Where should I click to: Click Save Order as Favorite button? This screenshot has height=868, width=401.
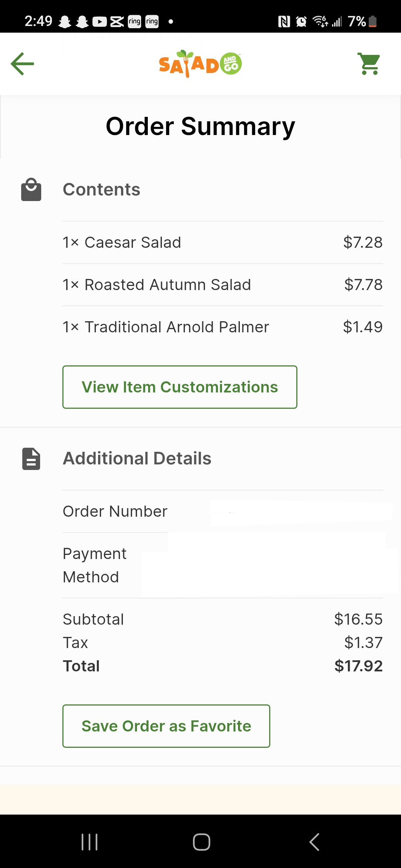tap(166, 726)
